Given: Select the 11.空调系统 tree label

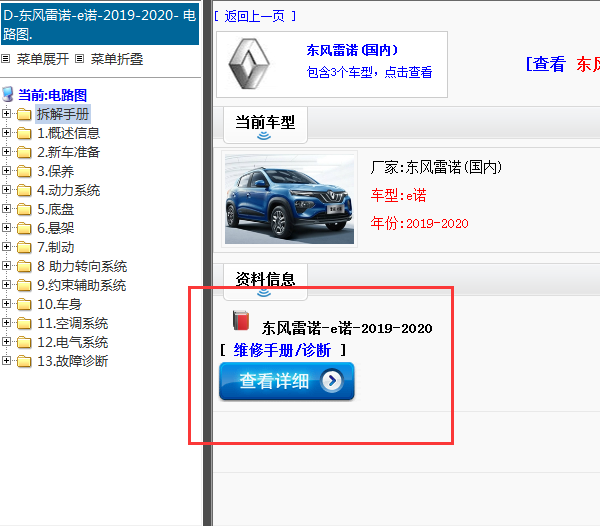Looking at the screenshot, I should pos(73,323).
